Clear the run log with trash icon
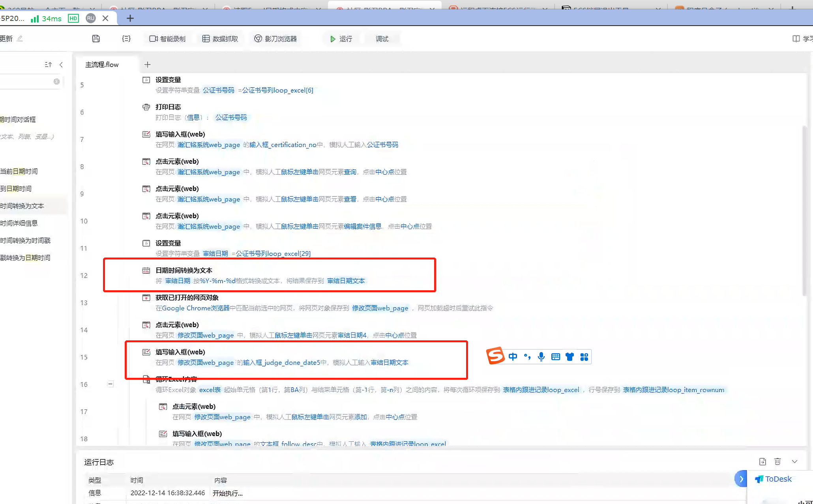This screenshot has height=504, width=813. 777,461
